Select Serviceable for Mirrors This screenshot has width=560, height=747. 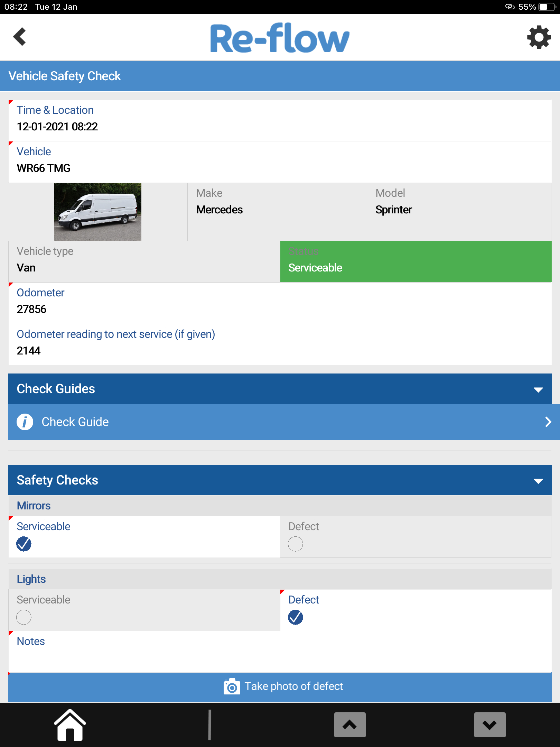24,544
